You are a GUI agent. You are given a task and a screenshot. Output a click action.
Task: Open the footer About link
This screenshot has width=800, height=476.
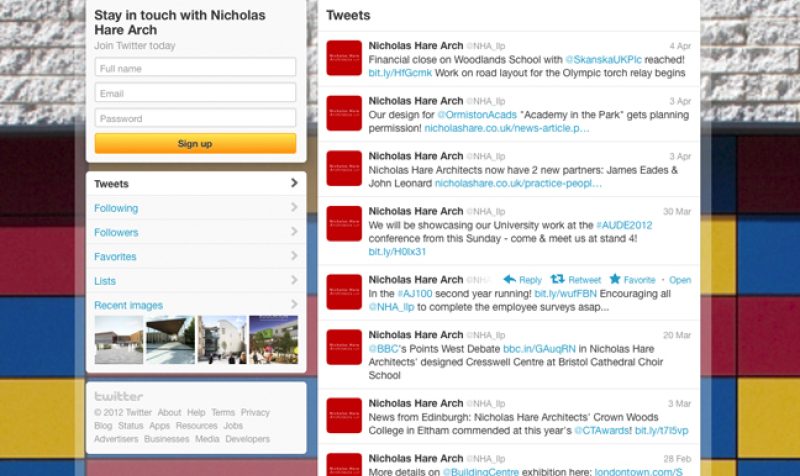[169, 412]
